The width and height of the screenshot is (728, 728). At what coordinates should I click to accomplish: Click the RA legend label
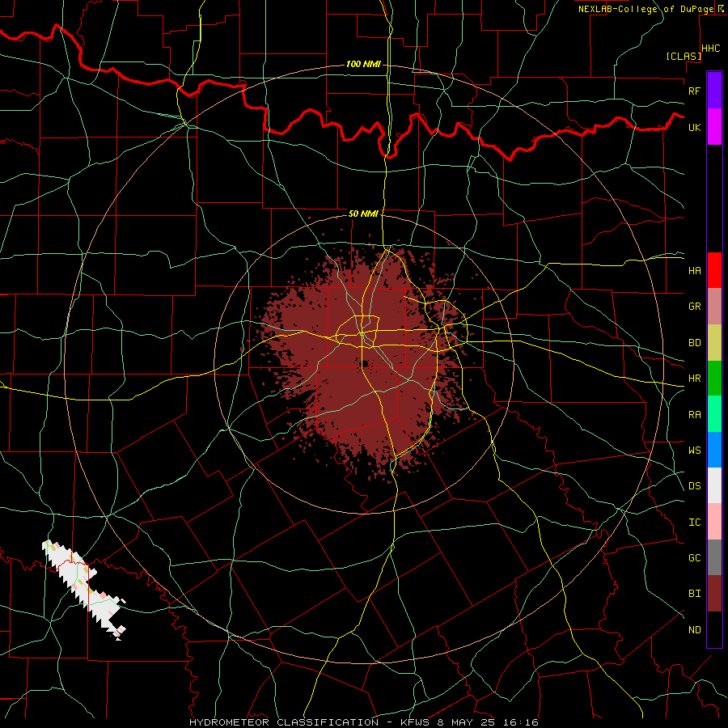point(694,415)
